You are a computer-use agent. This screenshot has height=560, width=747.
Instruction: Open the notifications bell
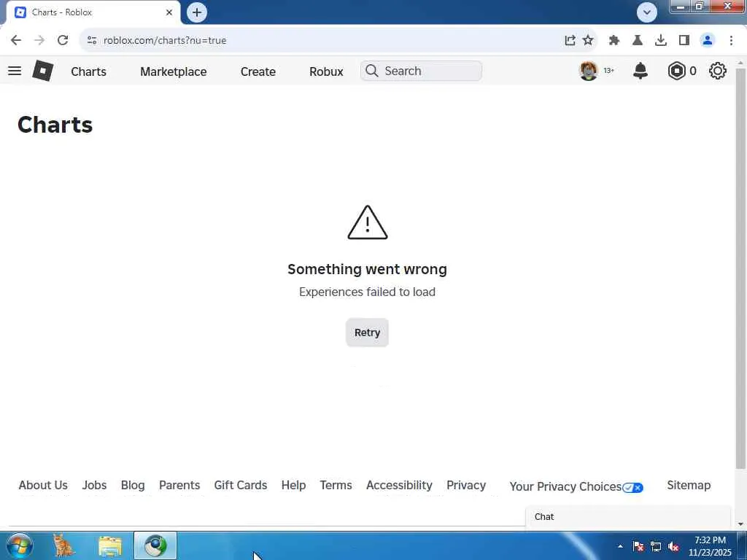tap(640, 71)
